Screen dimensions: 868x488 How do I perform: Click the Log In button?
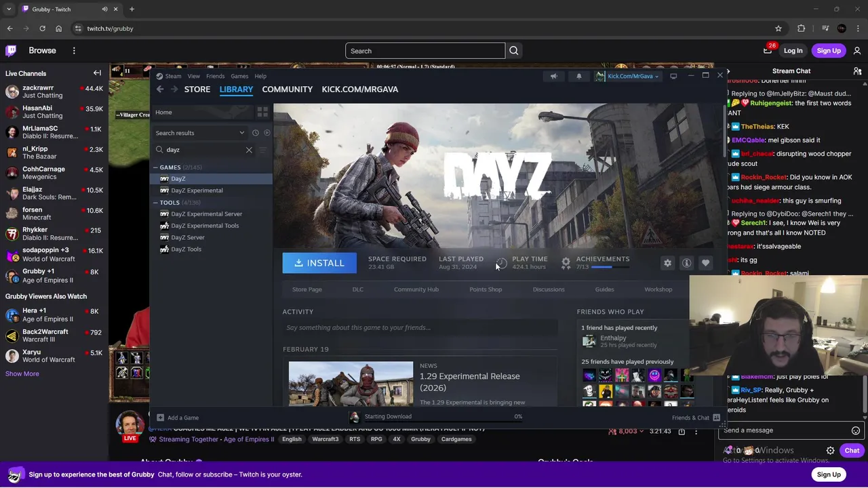tap(793, 51)
